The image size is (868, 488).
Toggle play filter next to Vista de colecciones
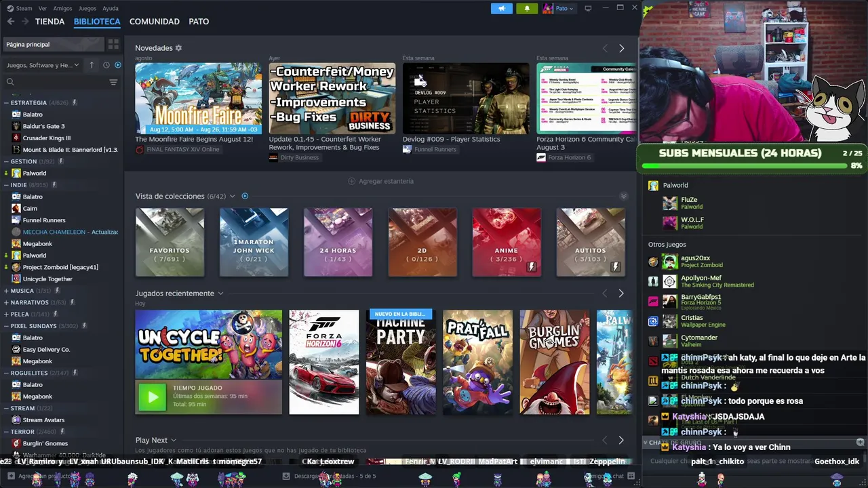(x=245, y=197)
